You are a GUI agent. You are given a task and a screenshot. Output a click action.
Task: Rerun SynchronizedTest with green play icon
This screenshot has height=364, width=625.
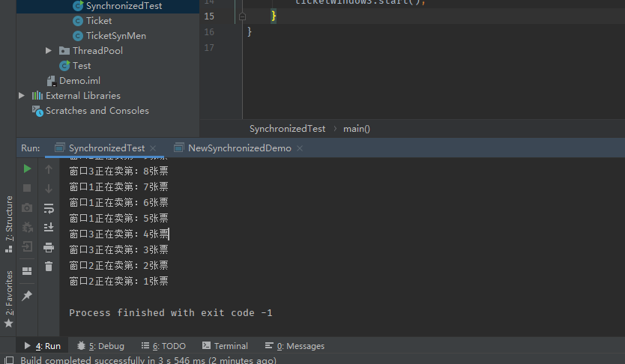point(27,169)
